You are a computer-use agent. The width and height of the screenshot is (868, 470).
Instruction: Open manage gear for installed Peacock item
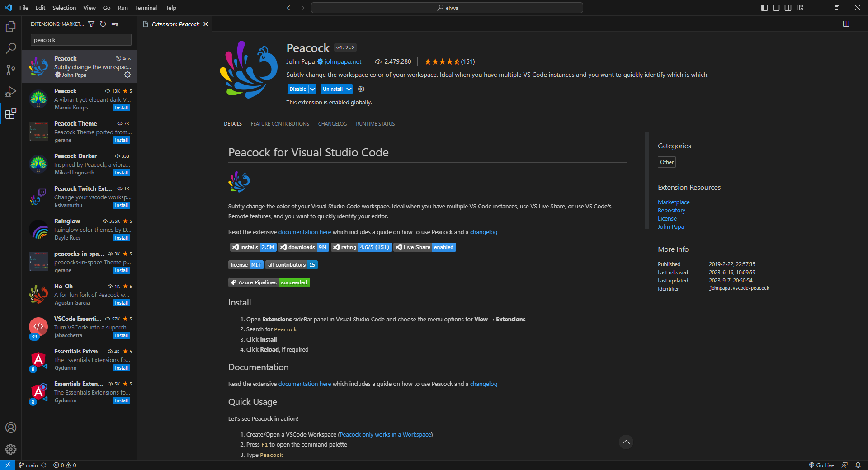click(x=127, y=75)
